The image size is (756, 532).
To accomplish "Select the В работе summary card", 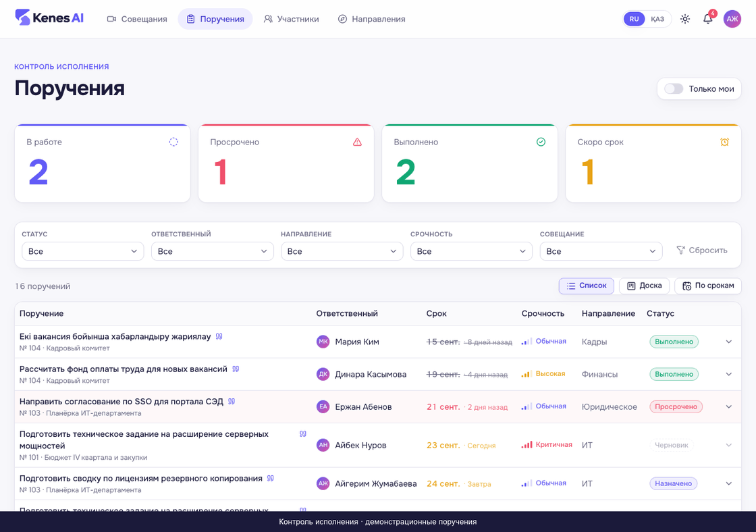I will tap(102, 163).
